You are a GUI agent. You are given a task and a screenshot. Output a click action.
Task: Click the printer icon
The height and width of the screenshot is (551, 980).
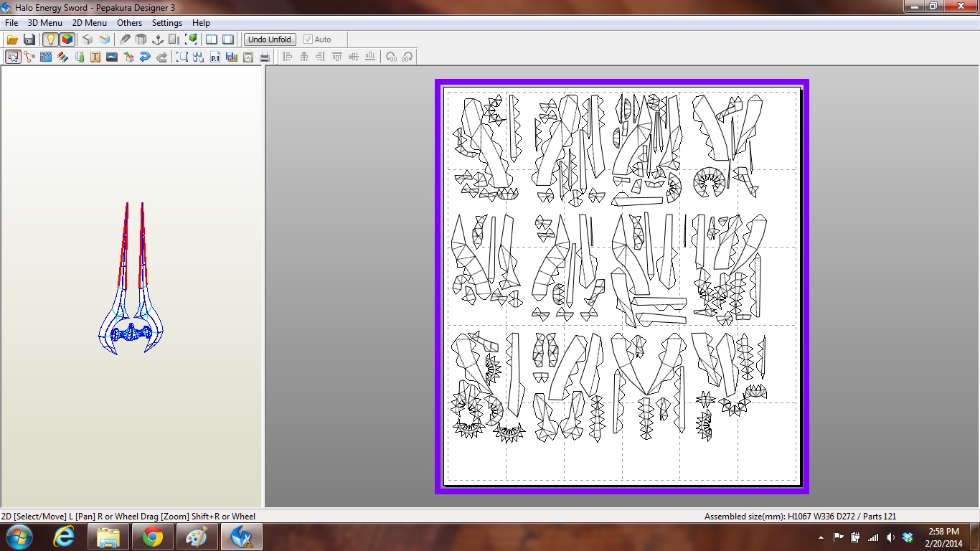pos(265,57)
